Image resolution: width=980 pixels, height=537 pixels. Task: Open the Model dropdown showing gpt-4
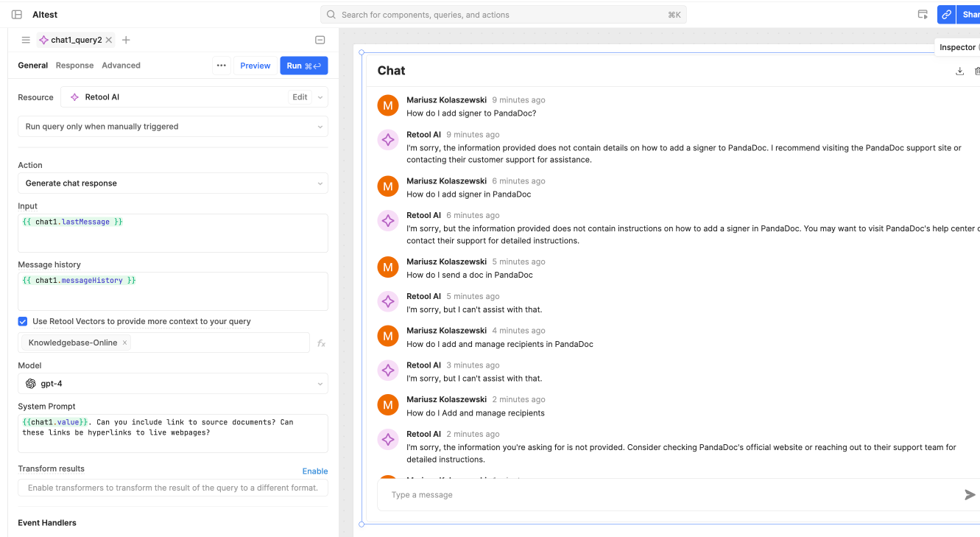[x=172, y=383]
